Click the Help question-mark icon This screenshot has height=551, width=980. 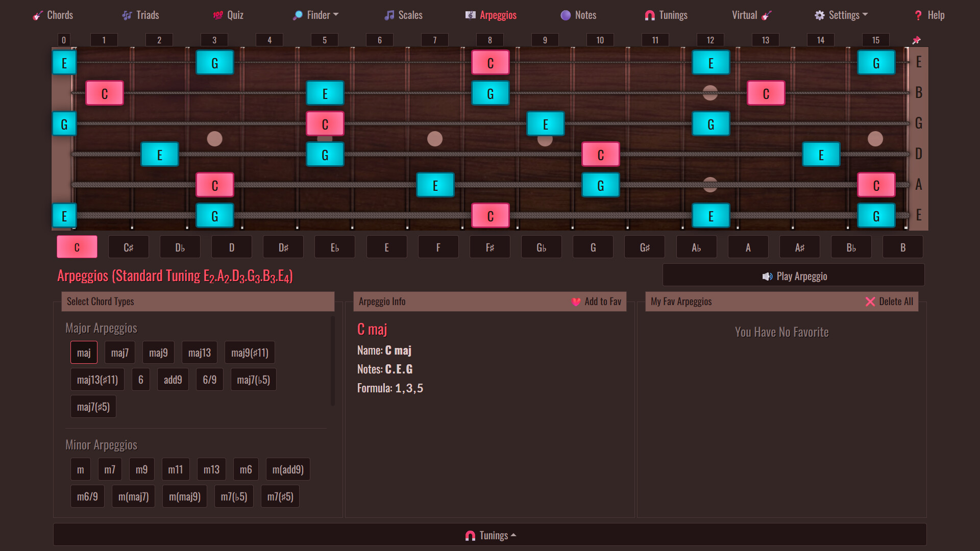(917, 15)
